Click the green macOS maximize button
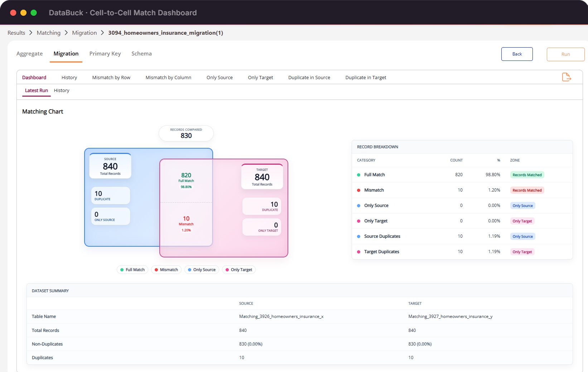 (x=34, y=13)
